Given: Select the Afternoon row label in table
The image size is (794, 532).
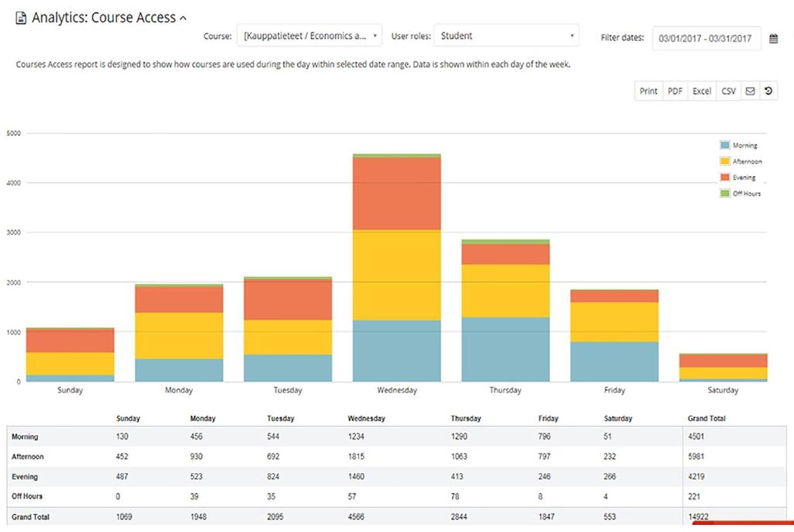Looking at the screenshot, I should click(x=28, y=457).
